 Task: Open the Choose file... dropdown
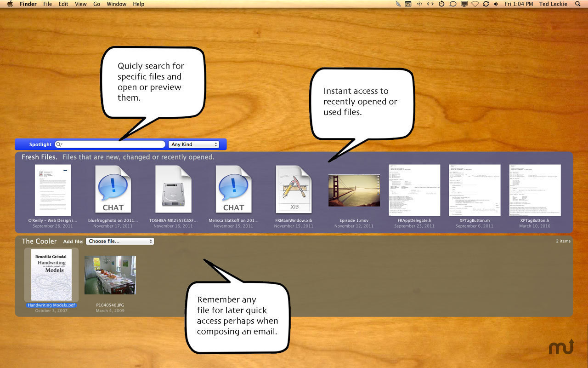[x=120, y=241]
